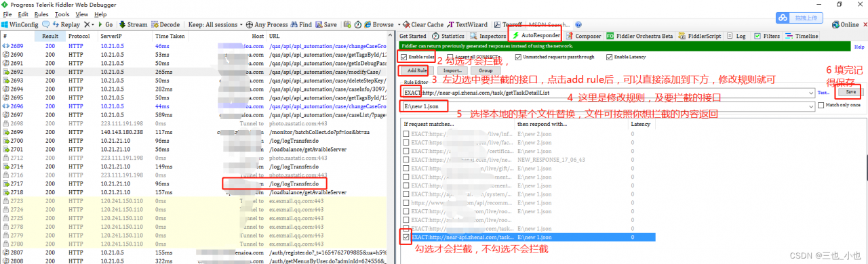Open the Rules menu
This screenshot has height=264, width=868.
(x=41, y=14)
